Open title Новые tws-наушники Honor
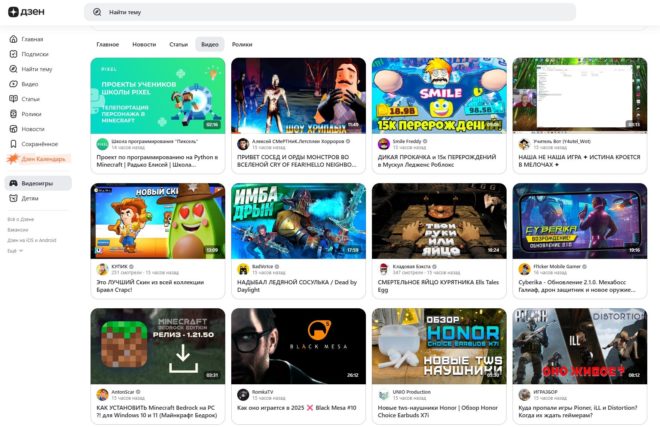 pos(438,411)
